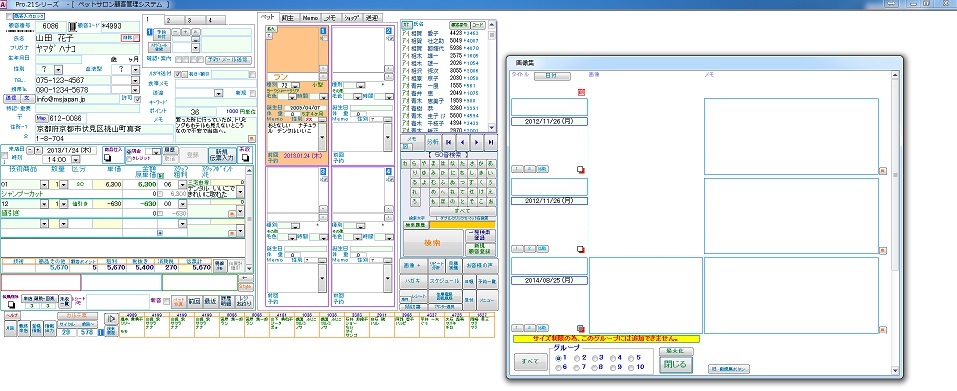This screenshot has height=391, width=957.
Task: Open the 血液型 dropdown
Action: [135, 70]
